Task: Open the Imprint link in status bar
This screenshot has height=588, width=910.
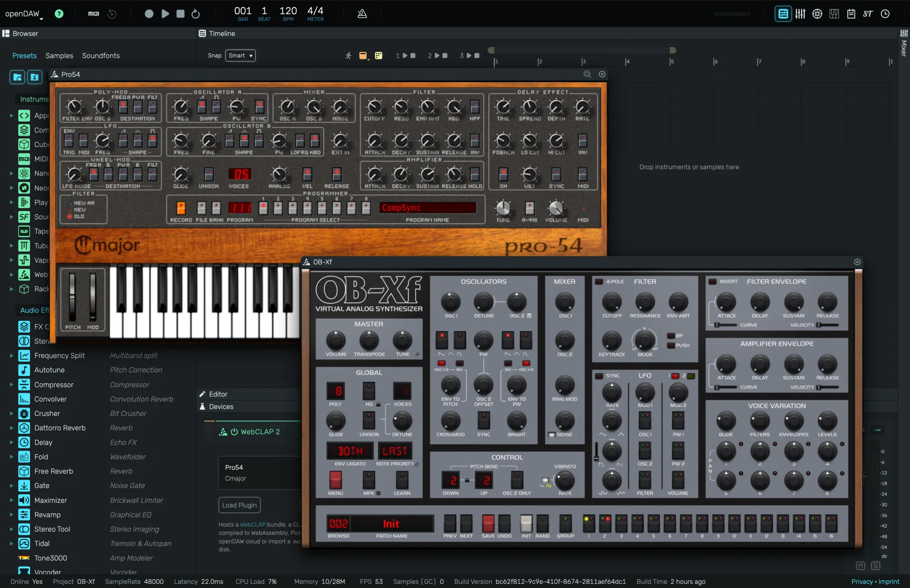Action: point(889,582)
